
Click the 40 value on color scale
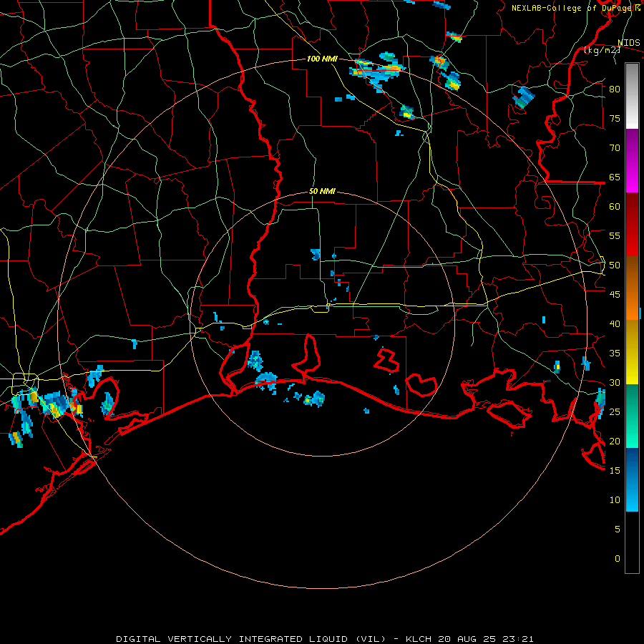615,324
